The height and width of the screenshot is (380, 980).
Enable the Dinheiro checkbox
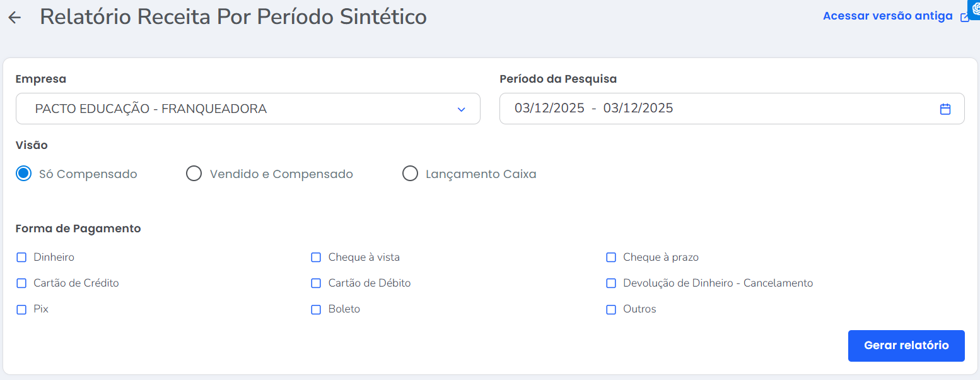[x=21, y=258]
